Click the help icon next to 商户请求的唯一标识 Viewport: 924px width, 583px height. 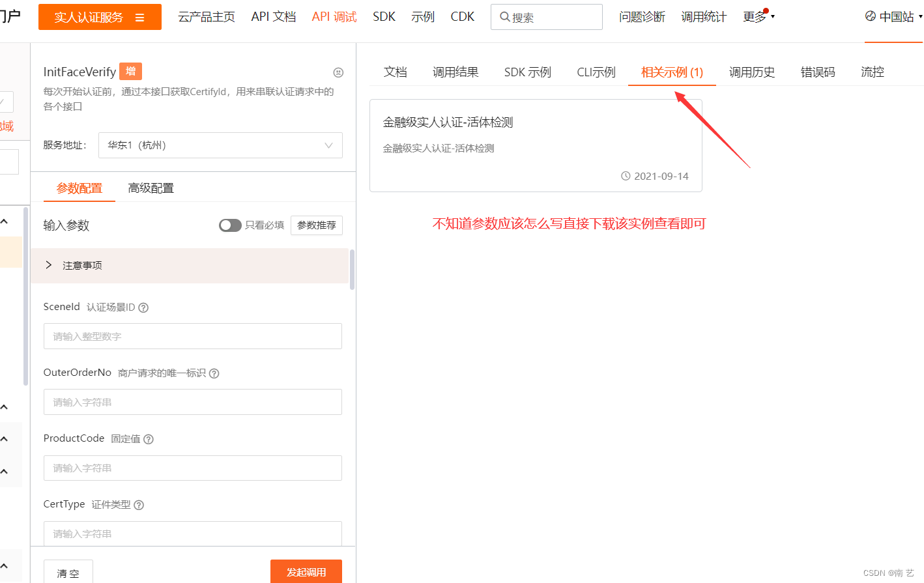pos(214,373)
